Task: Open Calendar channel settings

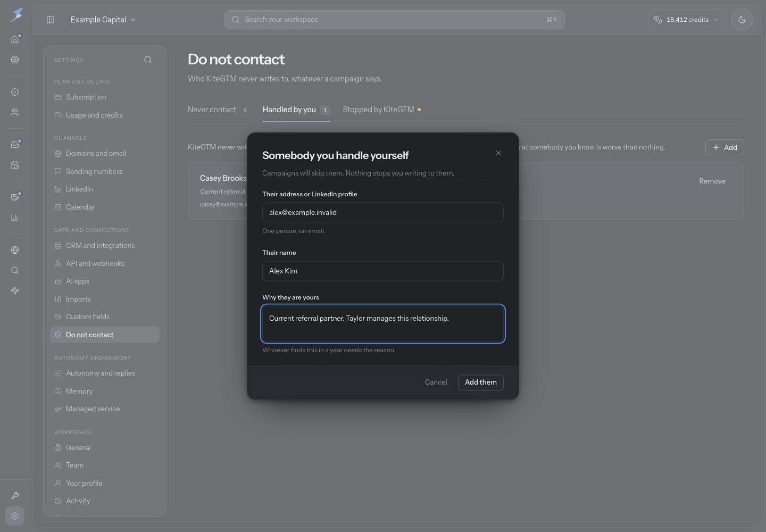Action: [x=105, y=207]
